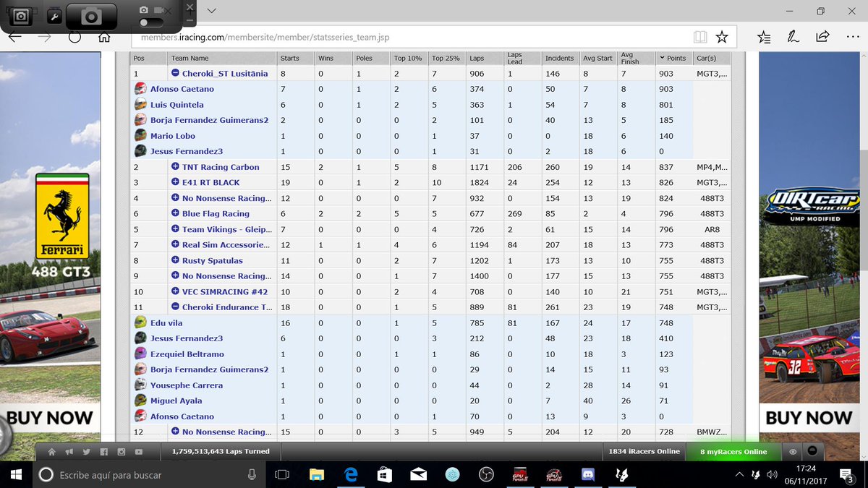Click round dark minus button in footer

812,451
